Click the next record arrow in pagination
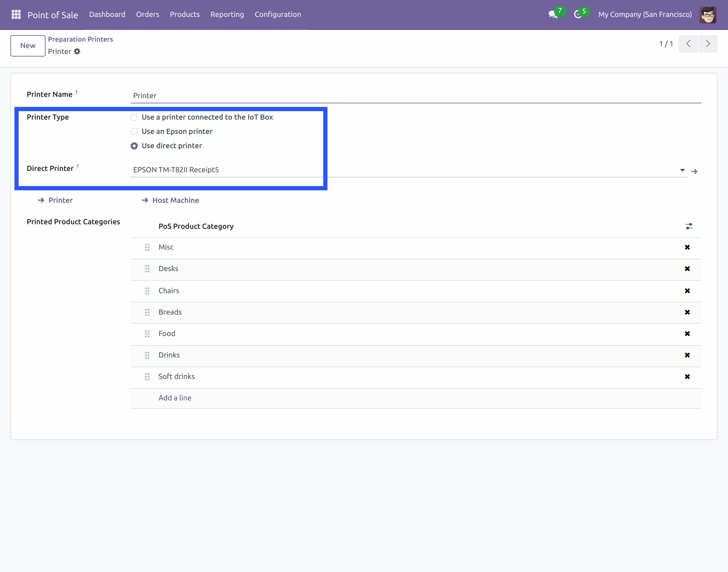Image resolution: width=728 pixels, height=572 pixels. pyautogui.click(x=708, y=44)
